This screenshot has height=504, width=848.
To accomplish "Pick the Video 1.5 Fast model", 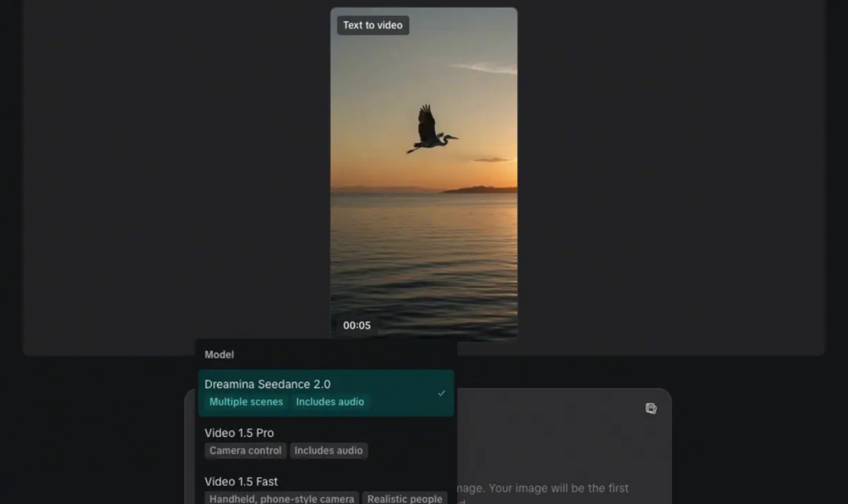I will [x=326, y=489].
